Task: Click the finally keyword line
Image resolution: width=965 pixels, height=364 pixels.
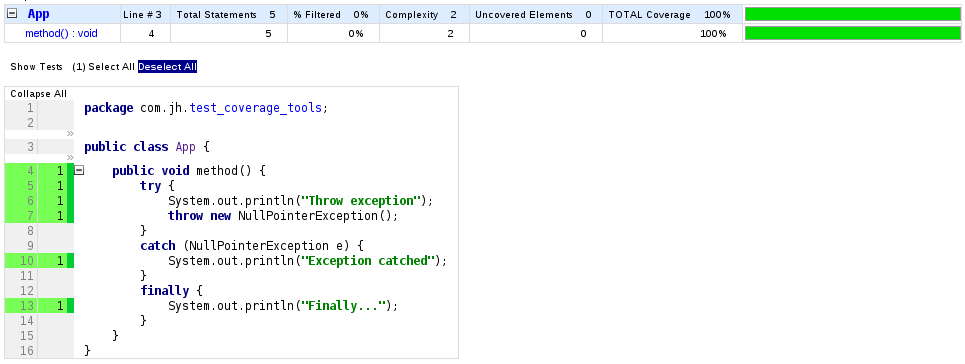Action: pos(171,291)
